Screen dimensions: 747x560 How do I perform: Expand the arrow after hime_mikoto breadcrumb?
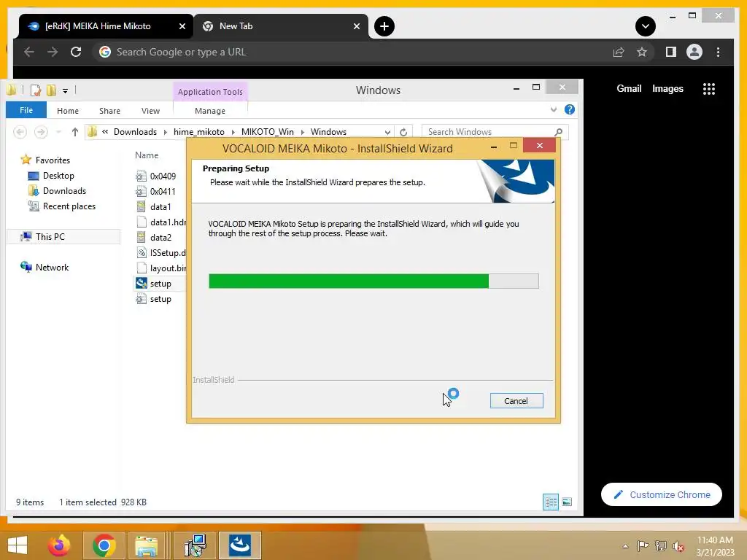(233, 132)
